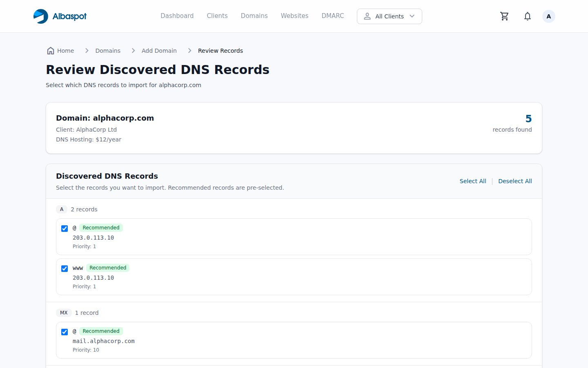Image resolution: width=588 pixels, height=368 pixels.
Task: Uncheck the @ A record checkbox
Action: [65, 228]
